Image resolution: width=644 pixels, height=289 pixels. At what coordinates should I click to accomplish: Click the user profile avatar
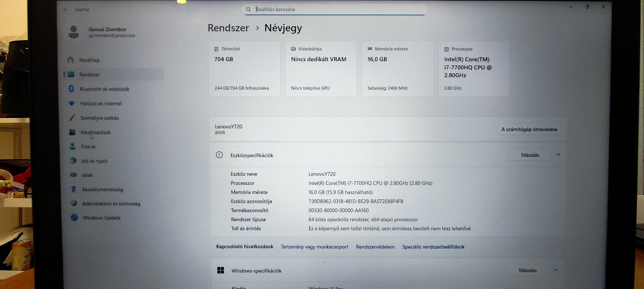tap(74, 32)
